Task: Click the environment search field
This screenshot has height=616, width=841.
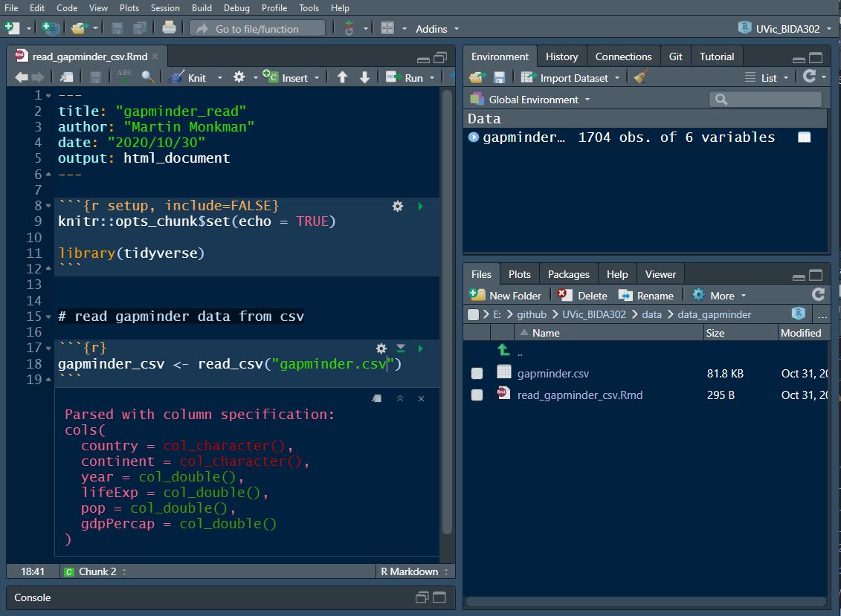Action: [x=766, y=99]
